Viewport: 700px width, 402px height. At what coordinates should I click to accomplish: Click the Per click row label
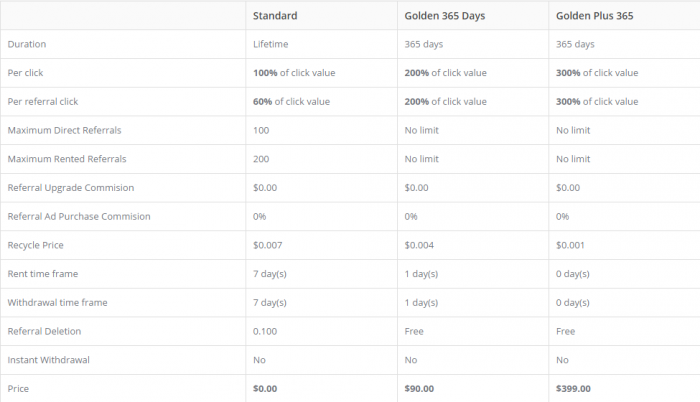[x=25, y=73]
